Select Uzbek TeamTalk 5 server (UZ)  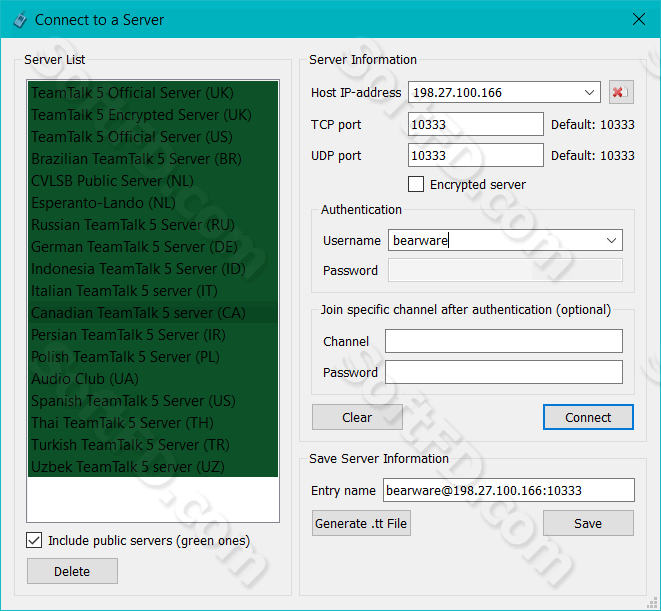coord(153,466)
